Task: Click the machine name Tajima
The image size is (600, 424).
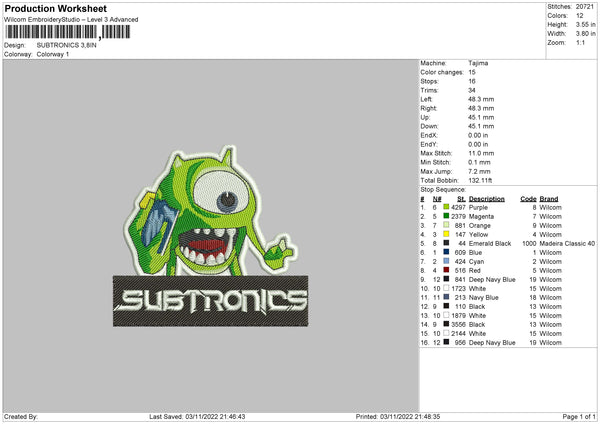Action: pos(478,63)
